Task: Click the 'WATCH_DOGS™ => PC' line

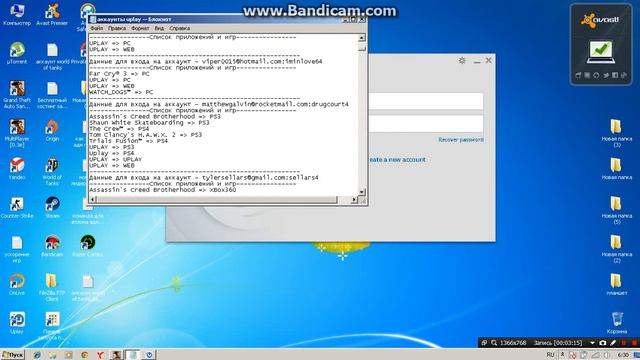Action: (121, 92)
